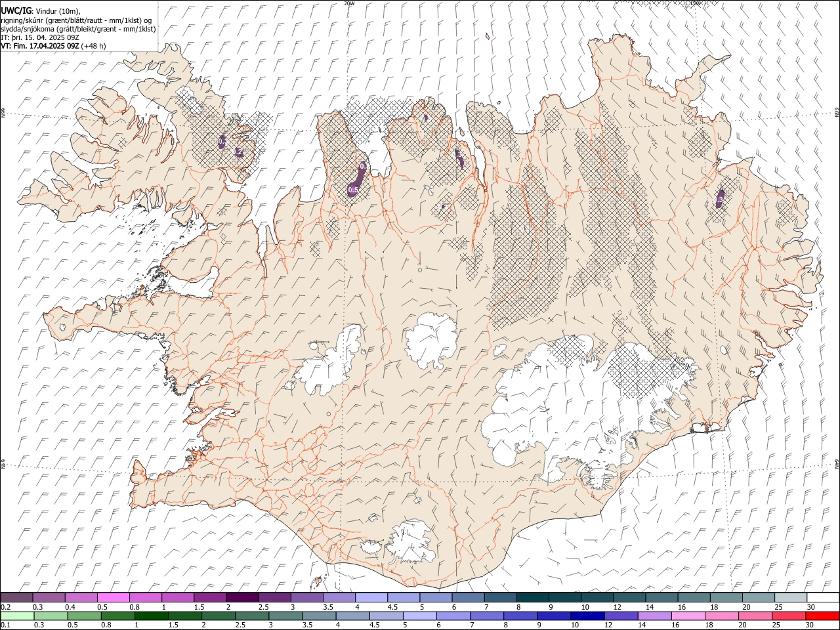
Task: Click the '4.5' label in lower legend row
Action: (374, 625)
